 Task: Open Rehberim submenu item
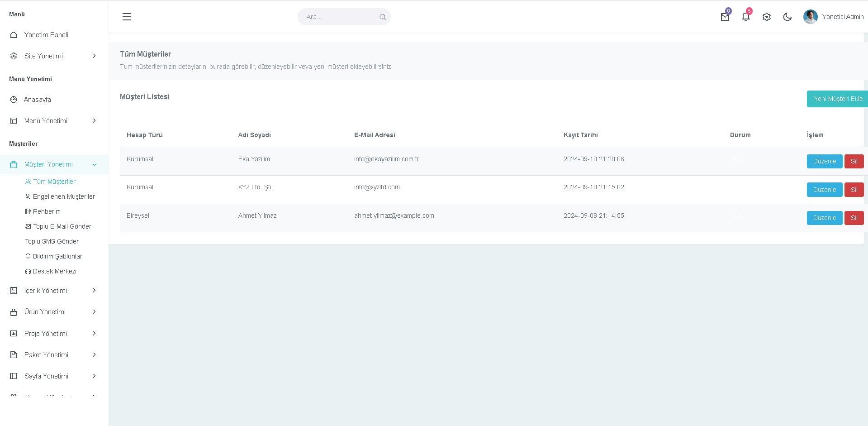[x=47, y=211]
